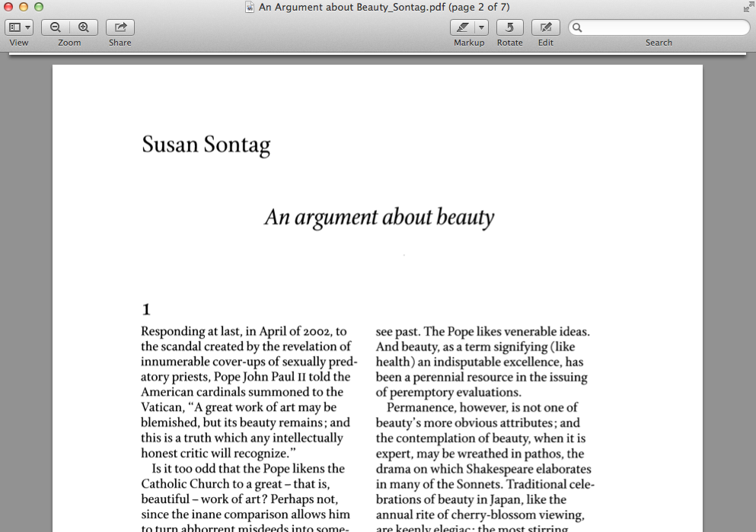Screen dimensions: 756x532
Task: Click the line 'Responding at last, in April of 2002, to'
Action: click(244, 332)
